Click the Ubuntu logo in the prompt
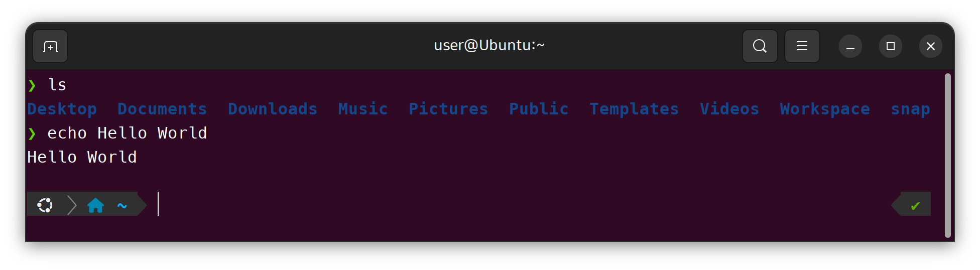980x270 pixels. 45,205
